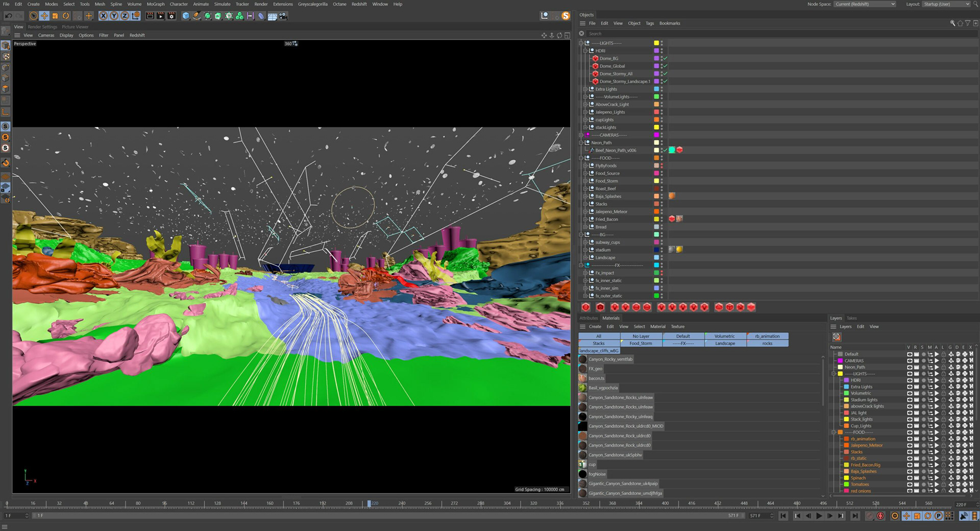Click timeline playhead at frame 220
The image size is (980, 531).
369,503
